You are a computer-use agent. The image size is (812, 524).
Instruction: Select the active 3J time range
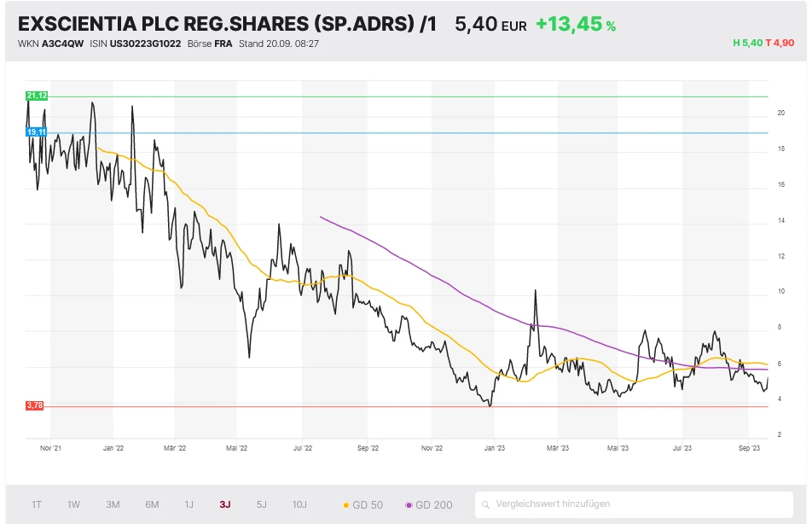(x=225, y=504)
